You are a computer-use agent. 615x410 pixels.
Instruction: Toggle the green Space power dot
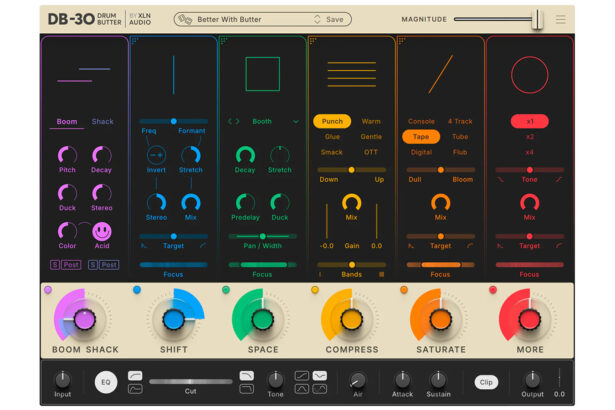(x=226, y=290)
